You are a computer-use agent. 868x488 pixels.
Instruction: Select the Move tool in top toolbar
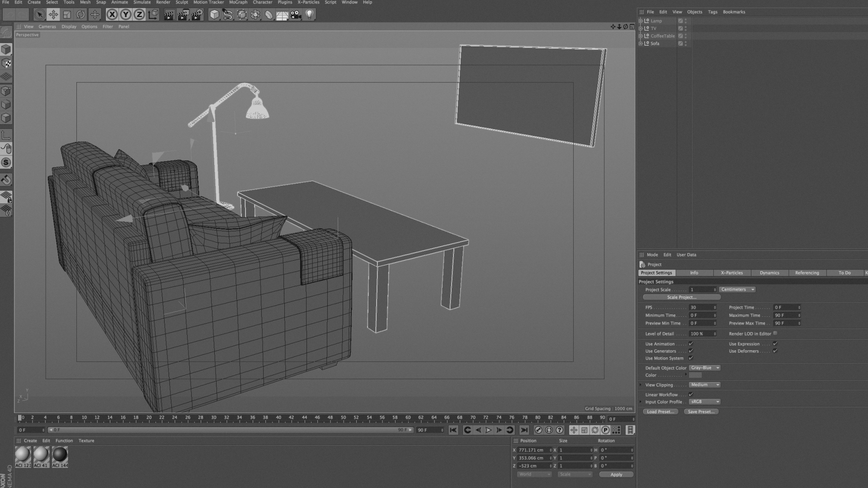point(53,14)
